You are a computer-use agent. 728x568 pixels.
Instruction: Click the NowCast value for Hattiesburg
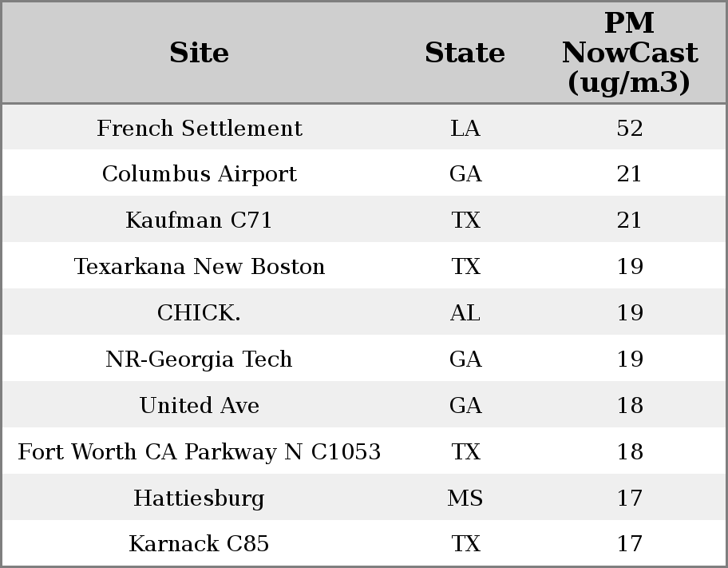point(630,498)
